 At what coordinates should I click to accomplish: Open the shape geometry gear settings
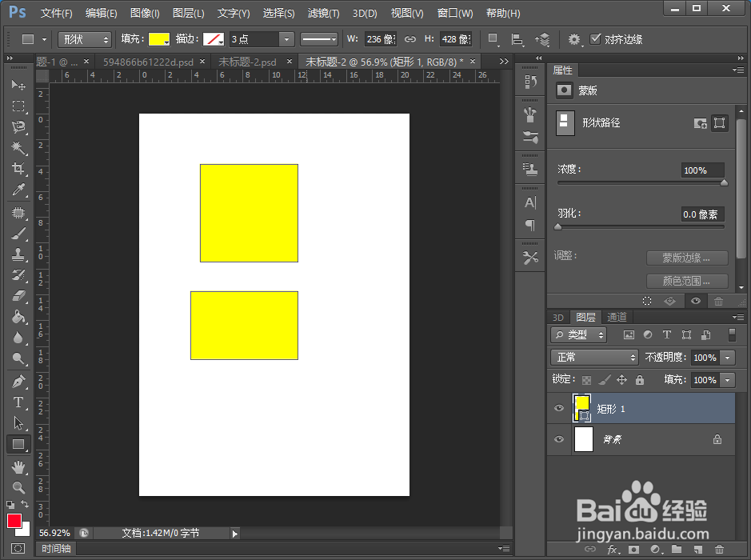(574, 39)
